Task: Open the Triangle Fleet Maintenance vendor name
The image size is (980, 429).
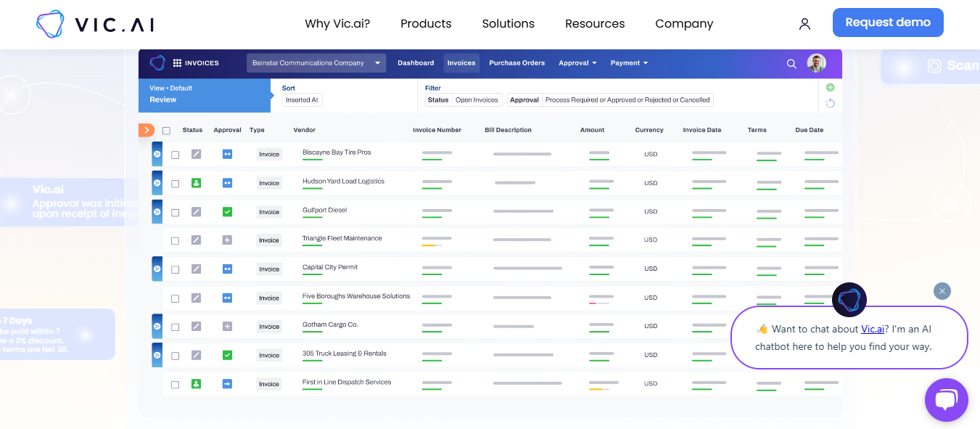Action: (342, 238)
